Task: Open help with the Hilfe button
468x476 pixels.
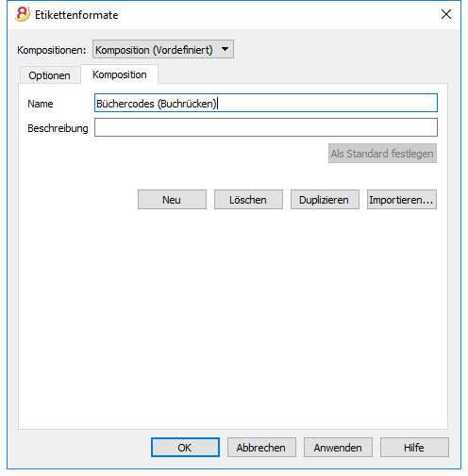Action: 414,448
